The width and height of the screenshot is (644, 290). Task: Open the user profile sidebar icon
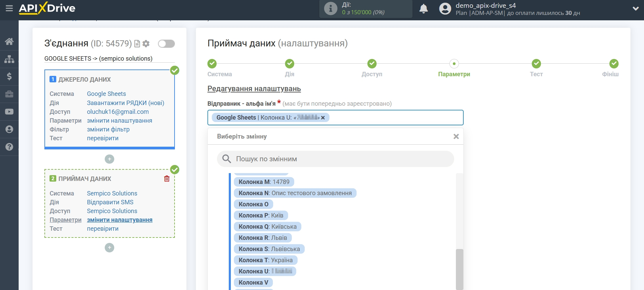coord(9,129)
